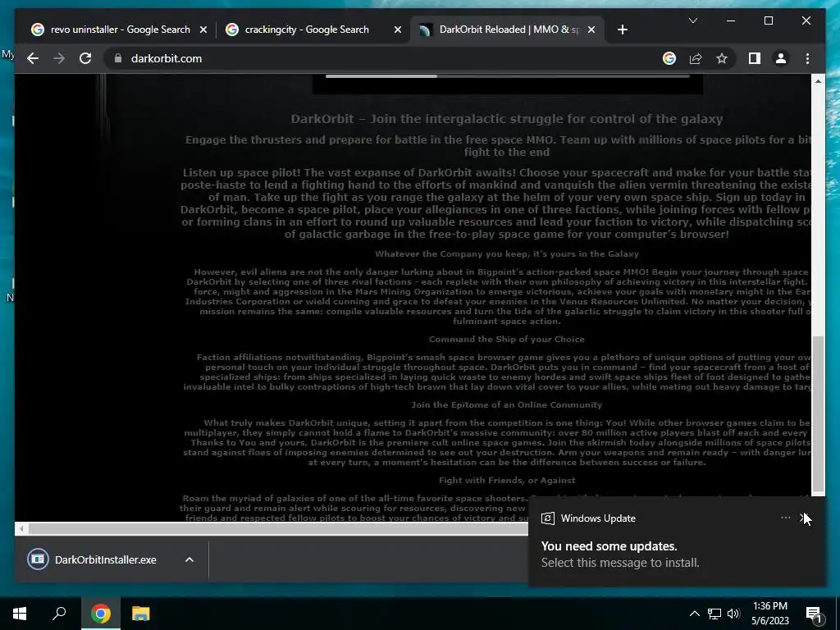Select the 'You need some updates' message
This screenshot has height=630, width=840.
pyautogui.click(x=620, y=555)
